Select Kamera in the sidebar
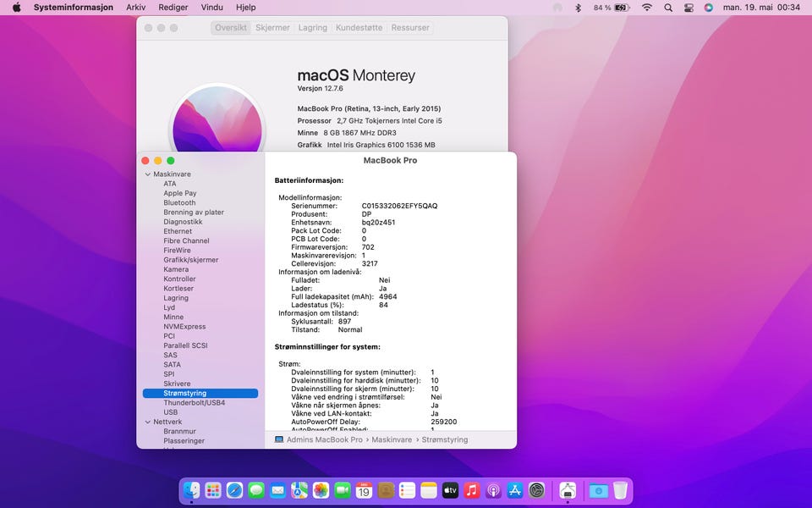This screenshot has height=508, width=812. click(176, 269)
